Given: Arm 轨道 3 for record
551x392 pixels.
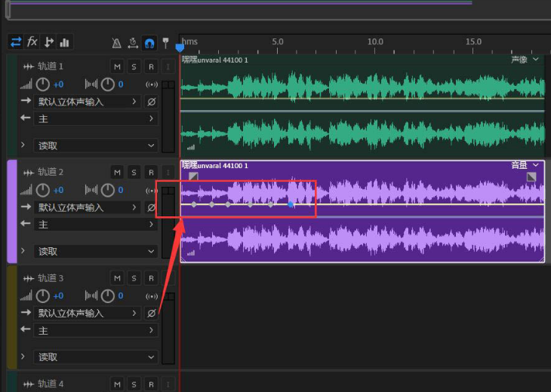Looking at the screenshot, I should point(151,278).
